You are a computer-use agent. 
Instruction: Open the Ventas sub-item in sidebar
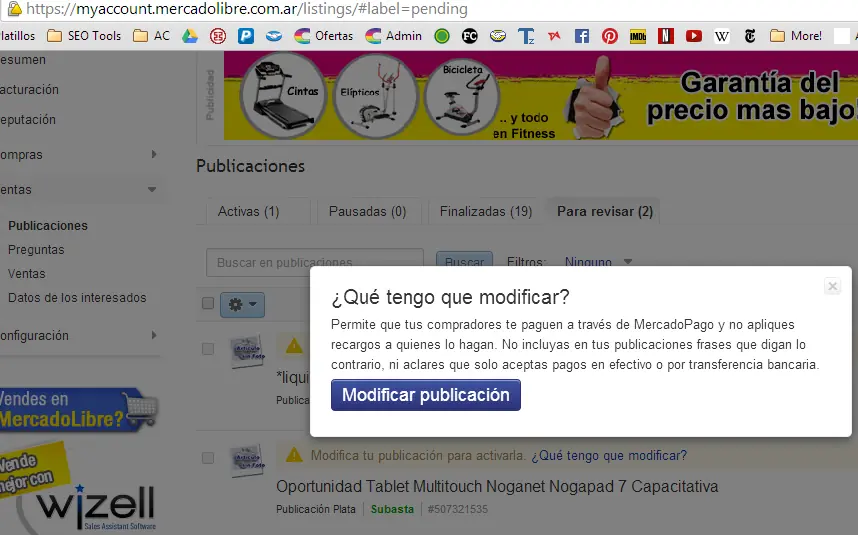[27, 274]
